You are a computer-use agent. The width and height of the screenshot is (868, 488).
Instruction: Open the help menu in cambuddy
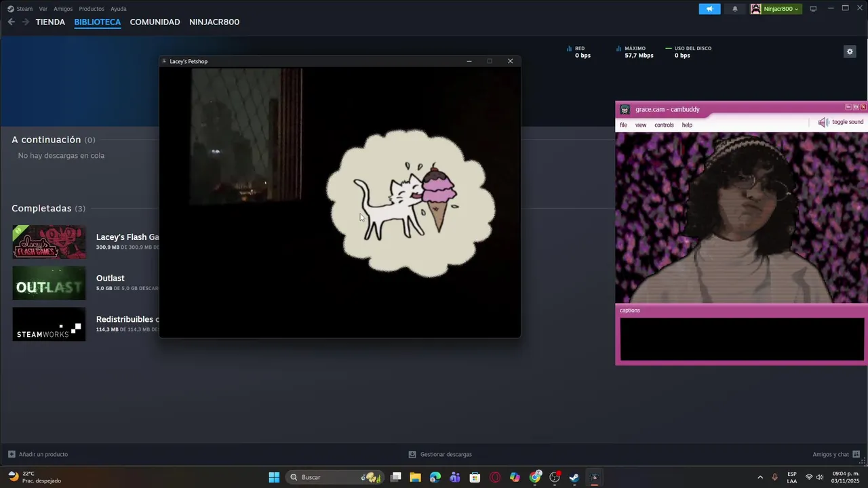[x=687, y=125]
